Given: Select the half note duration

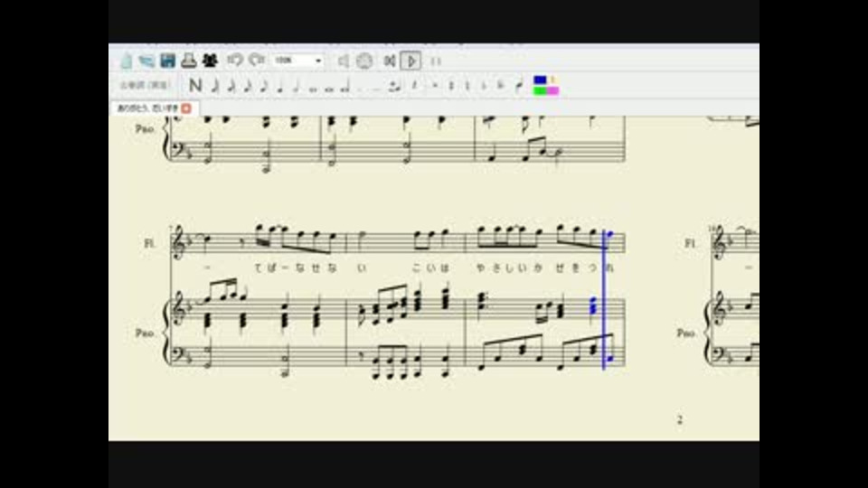Looking at the screenshot, I should pyautogui.click(x=297, y=85).
